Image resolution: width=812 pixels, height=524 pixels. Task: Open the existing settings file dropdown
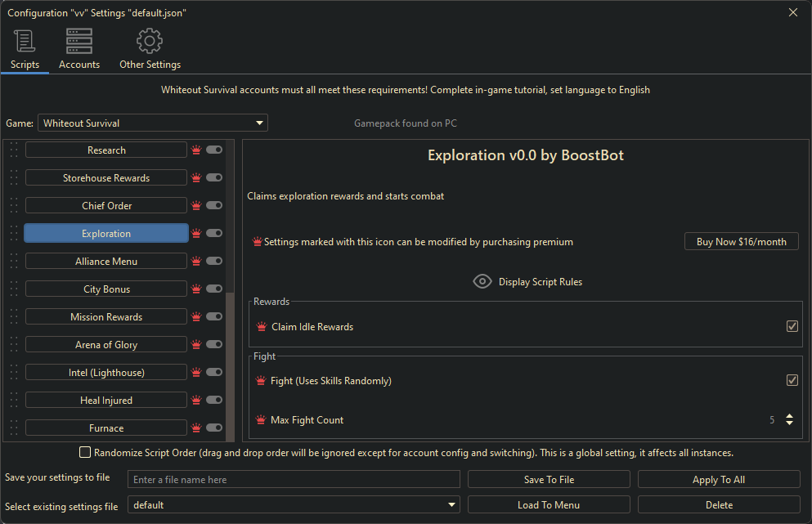294,505
